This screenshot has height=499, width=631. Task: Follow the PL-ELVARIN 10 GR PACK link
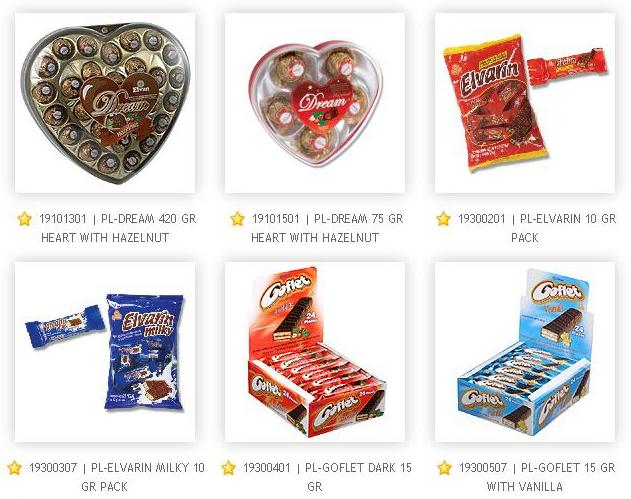pyautogui.click(x=537, y=228)
